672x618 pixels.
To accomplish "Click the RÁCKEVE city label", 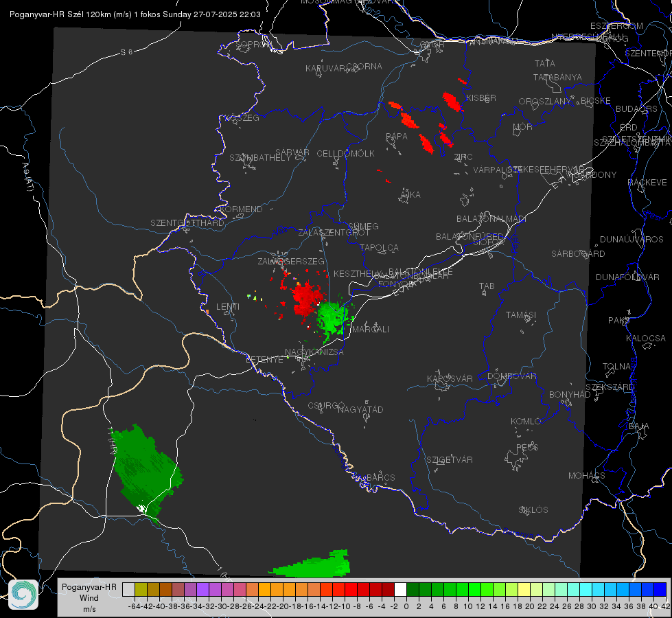I will (647, 183).
